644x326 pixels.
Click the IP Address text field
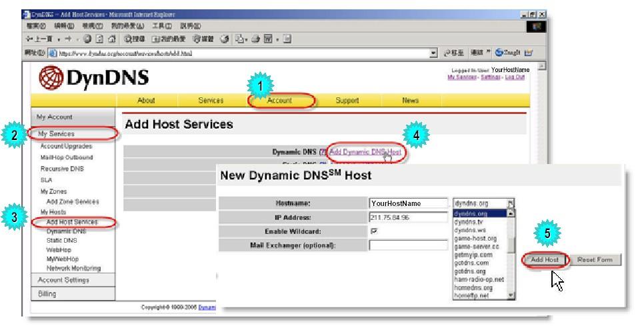(408, 217)
